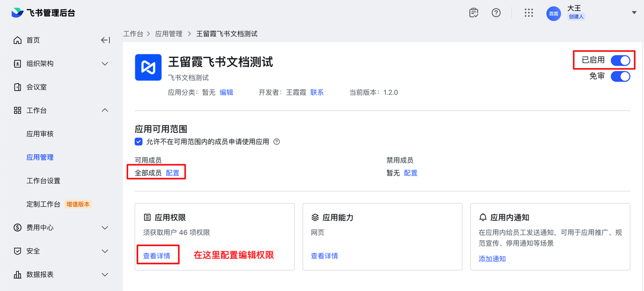This screenshot has height=291, width=644.
Task: Click 配置 next to 全部成员
Action: tap(173, 173)
